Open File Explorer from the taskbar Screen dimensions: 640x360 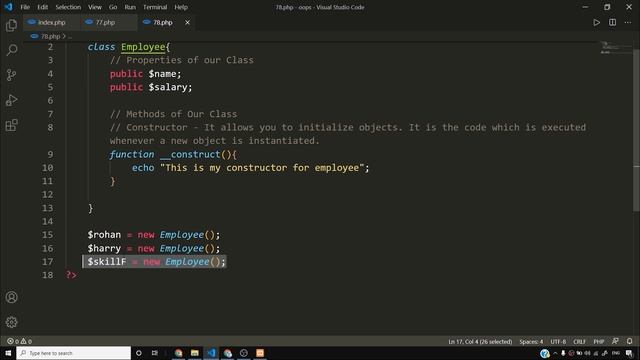(x=195, y=353)
